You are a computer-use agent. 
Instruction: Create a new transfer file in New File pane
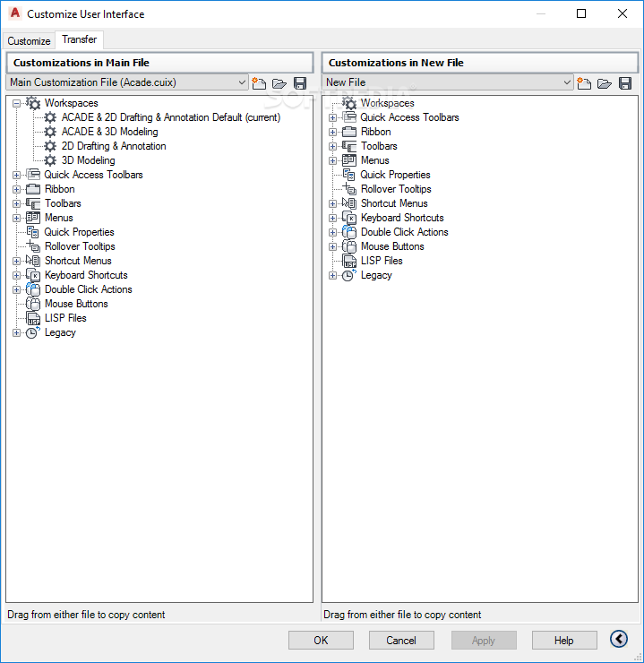pos(584,83)
